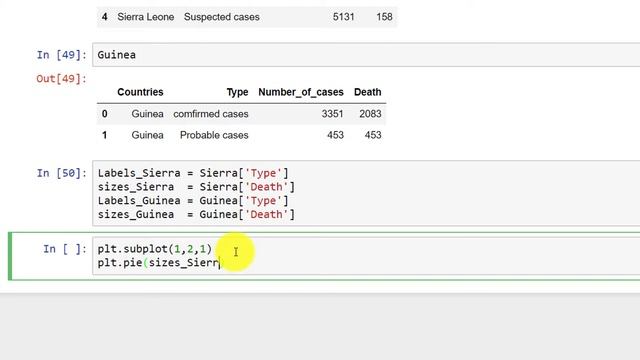Click the 'Countries' column header
The image size is (640, 360).
(x=140, y=92)
